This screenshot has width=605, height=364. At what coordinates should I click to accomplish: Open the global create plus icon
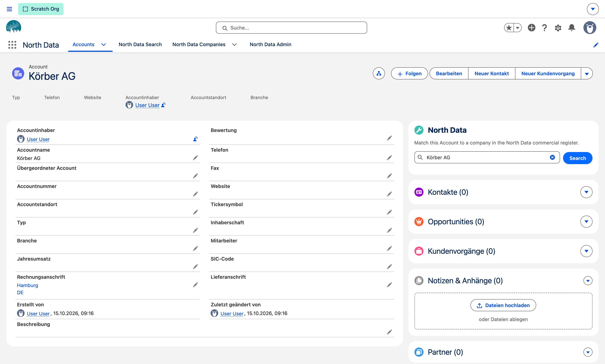531,28
